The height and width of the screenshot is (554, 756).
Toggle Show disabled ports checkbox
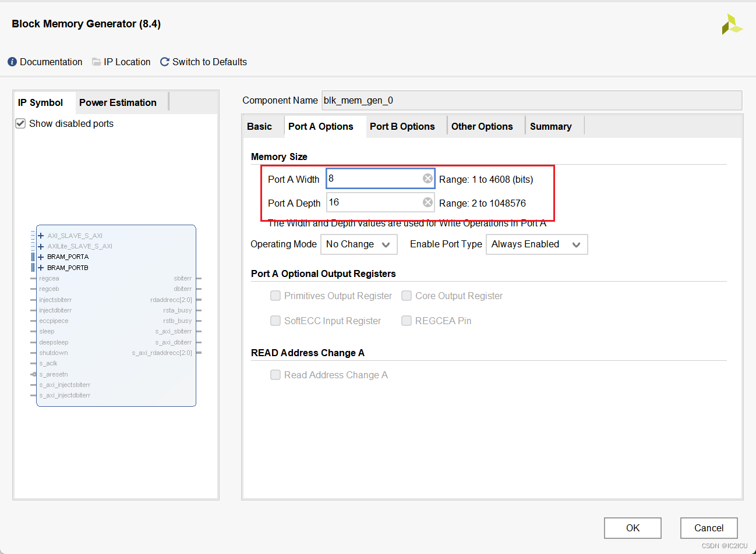(20, 123)
